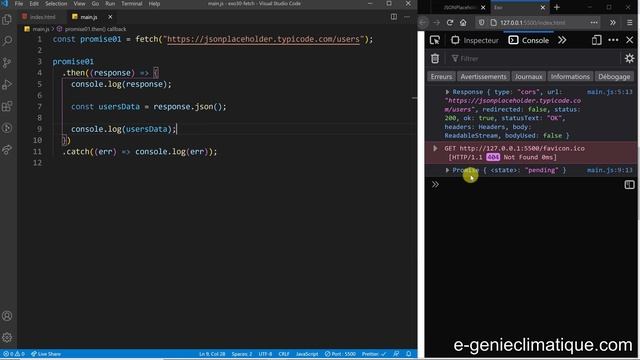Screen dimensions: 640x360
Task: Click the Firefox forward arrow
Action: [436, 22]
